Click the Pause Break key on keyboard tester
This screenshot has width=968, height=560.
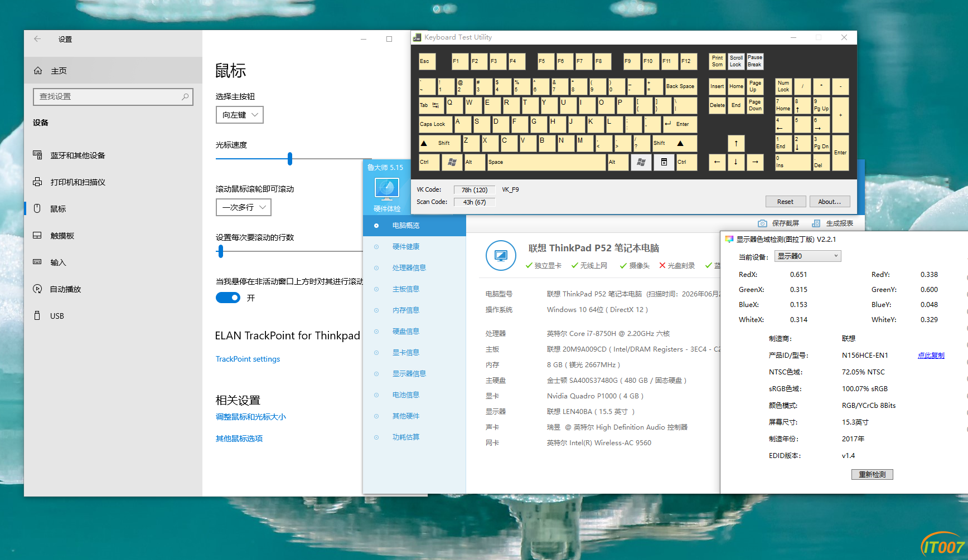pyautogui.click(x=755, y=61)
